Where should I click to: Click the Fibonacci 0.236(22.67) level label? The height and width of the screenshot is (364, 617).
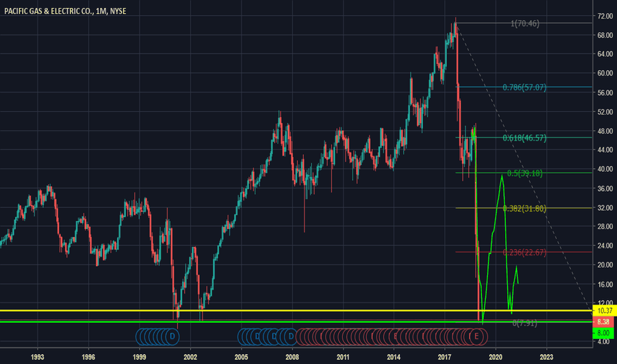coord(524,253)
